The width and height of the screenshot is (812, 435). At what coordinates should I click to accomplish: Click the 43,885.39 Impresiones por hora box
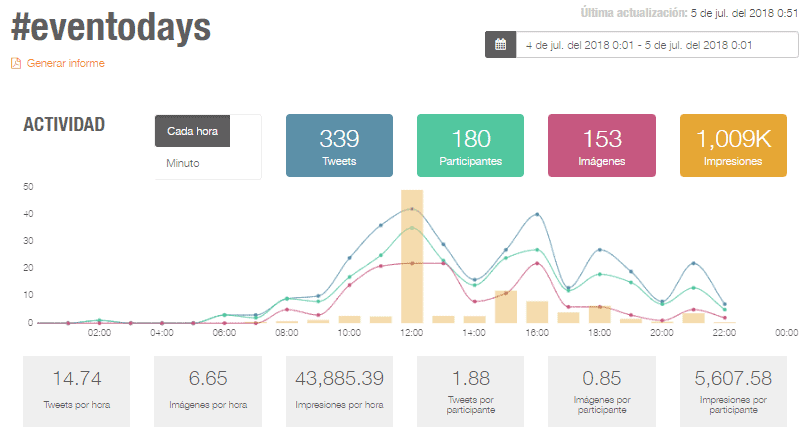click(x=339, y=391)
